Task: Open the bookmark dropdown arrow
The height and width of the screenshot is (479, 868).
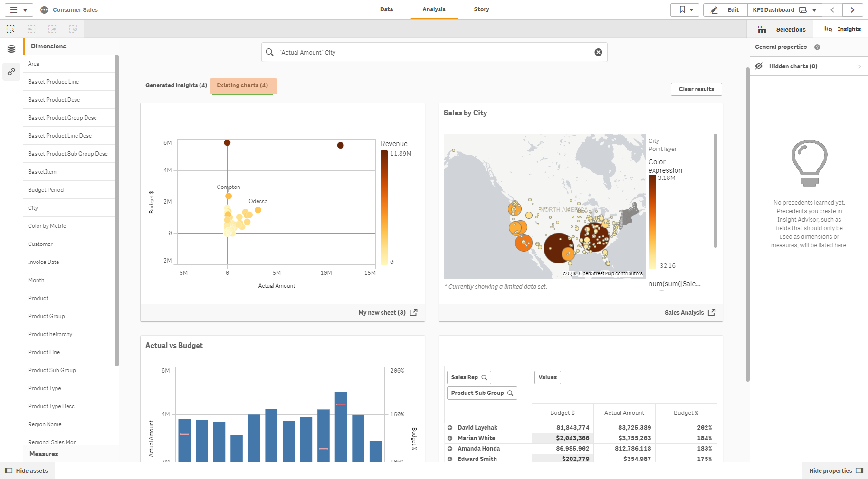Action: click(x=692, y=9)
